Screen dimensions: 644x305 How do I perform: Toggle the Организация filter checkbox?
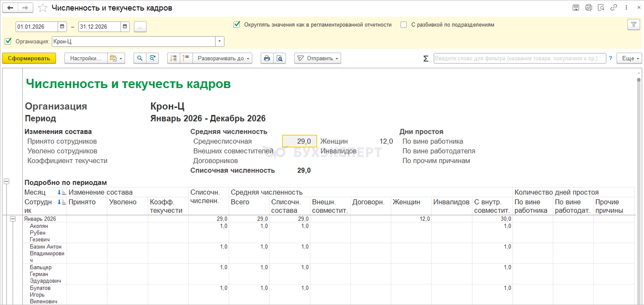coord(8,41)
